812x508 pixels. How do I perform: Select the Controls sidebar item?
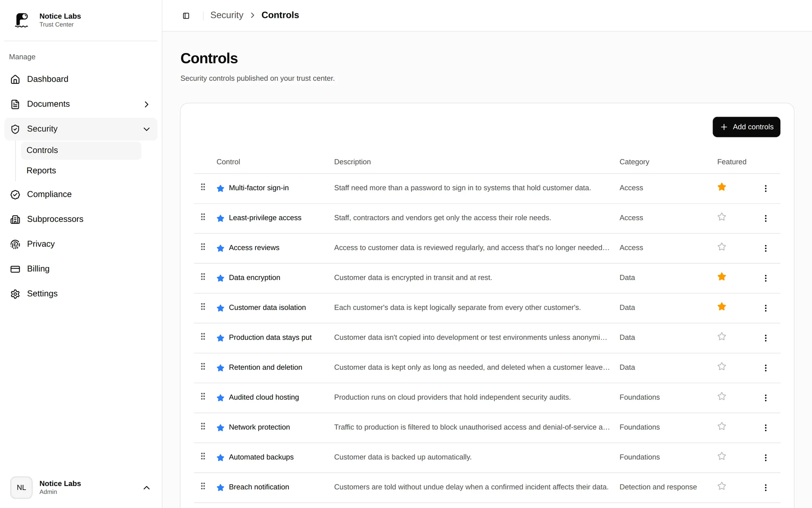tap(81, 150)
